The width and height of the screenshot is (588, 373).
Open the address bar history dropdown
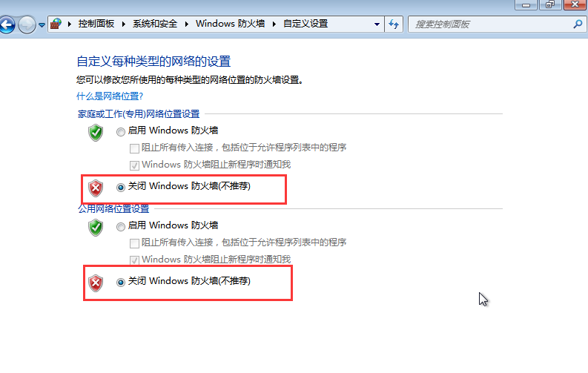tap(377, 24)
